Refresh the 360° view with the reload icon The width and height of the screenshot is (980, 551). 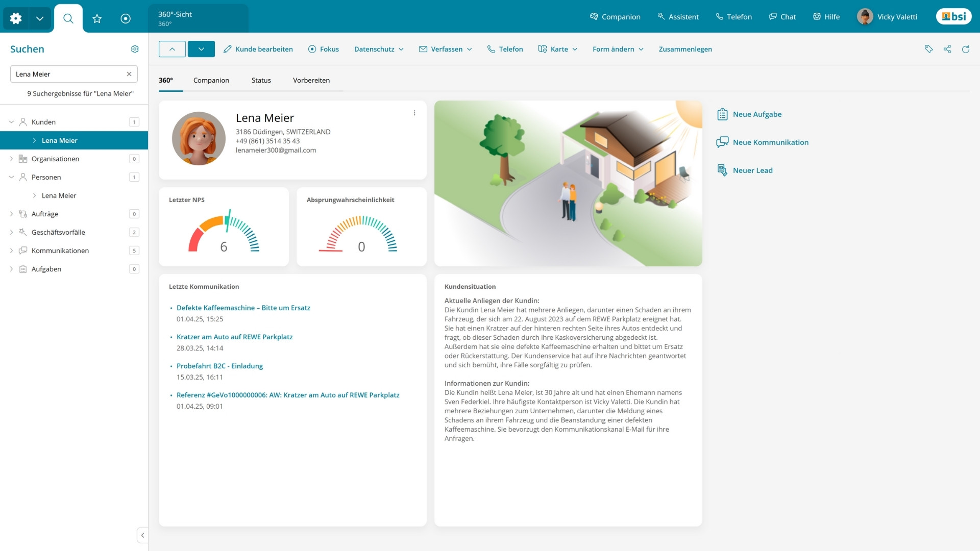966,49
